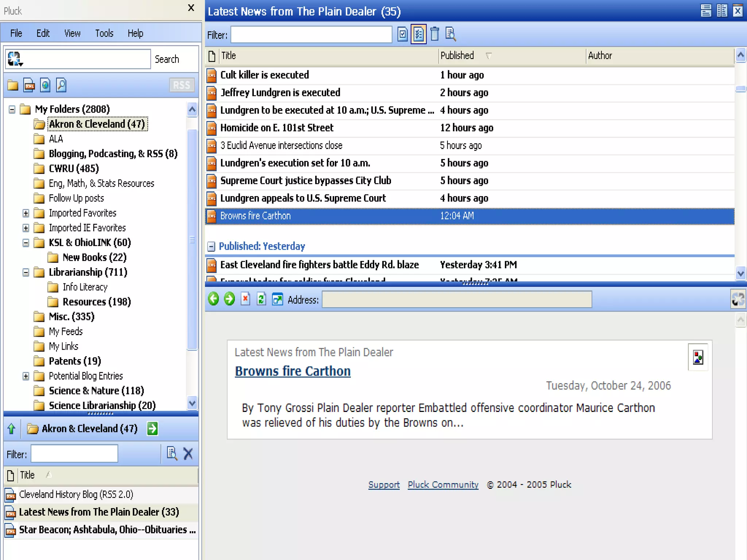Click the red stop loading icon

245,299
